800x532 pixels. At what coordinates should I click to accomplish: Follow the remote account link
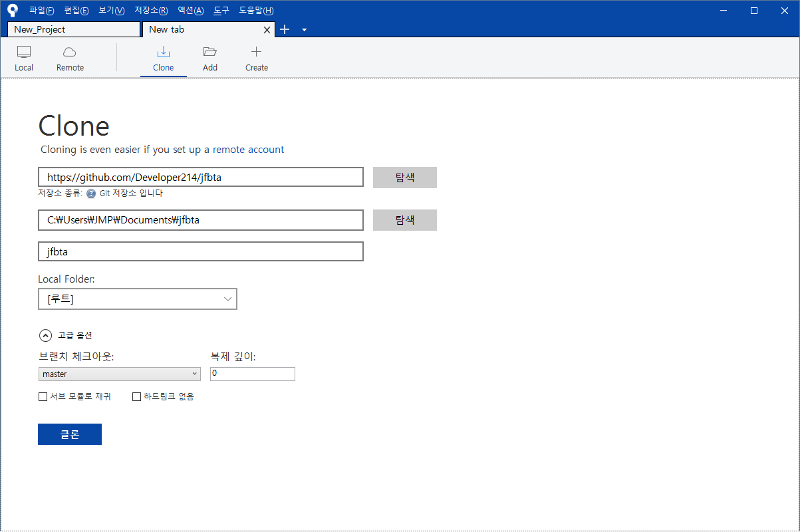click(x=248, y=150)
